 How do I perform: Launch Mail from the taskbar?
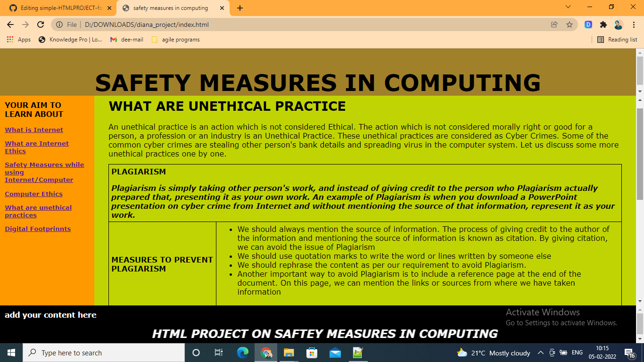click(335, 353)
